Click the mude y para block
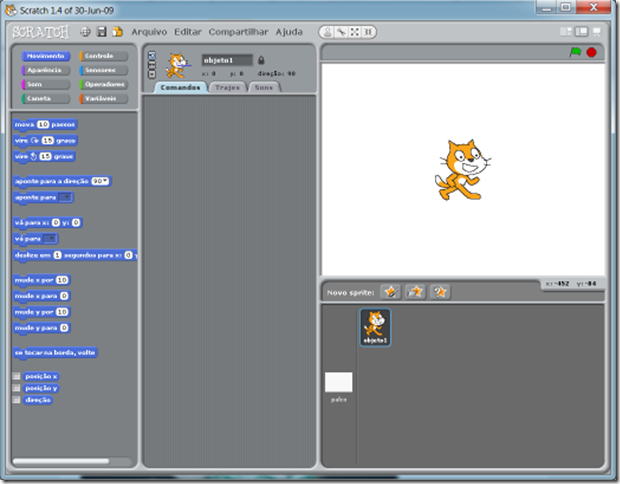This screenshot has height=484, width=620. pos(42,328)
